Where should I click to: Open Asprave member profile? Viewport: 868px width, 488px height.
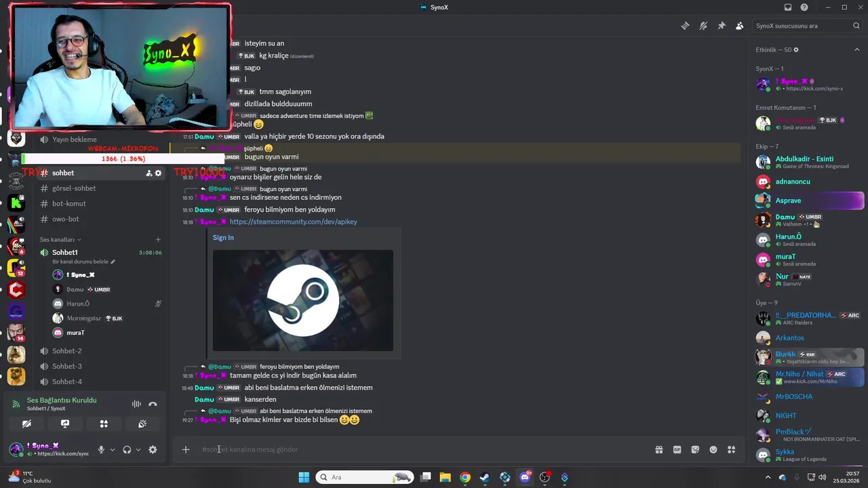[810, 201]
